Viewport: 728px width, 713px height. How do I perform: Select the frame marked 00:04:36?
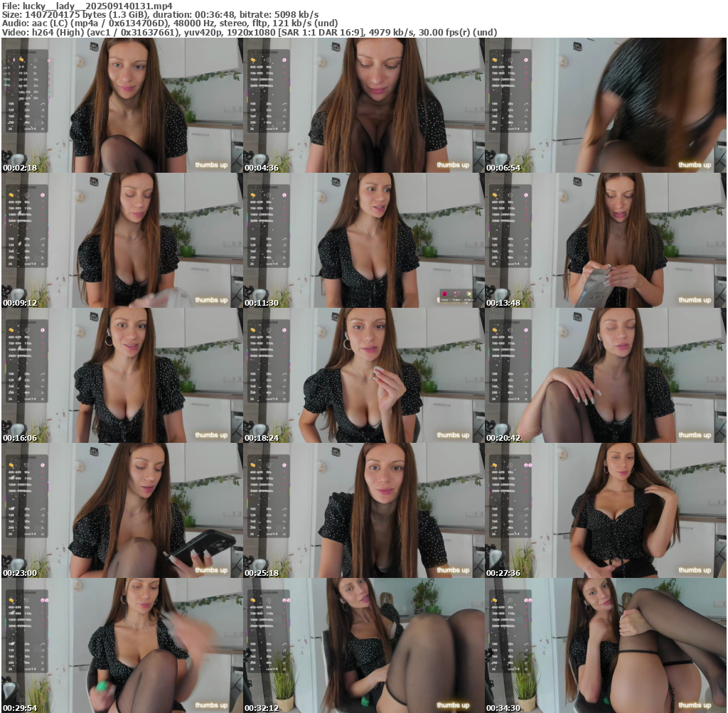[364, 105]
